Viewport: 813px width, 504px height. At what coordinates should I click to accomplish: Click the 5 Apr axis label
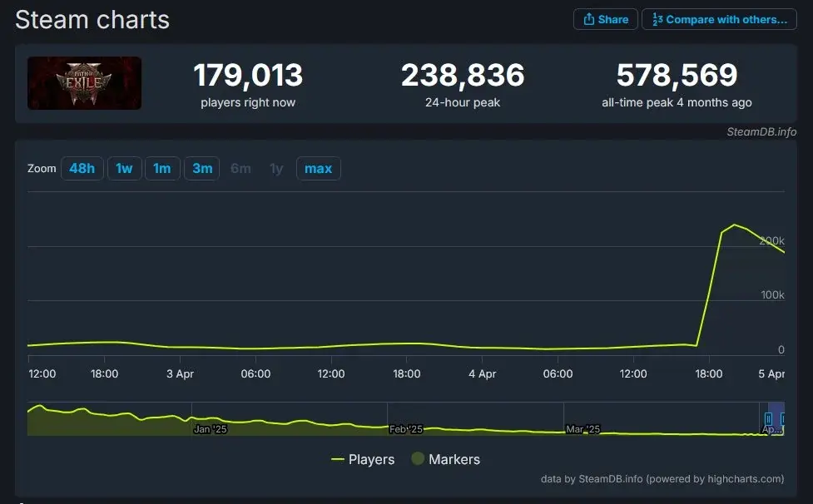pyautogui.click(x=771, y=373)
